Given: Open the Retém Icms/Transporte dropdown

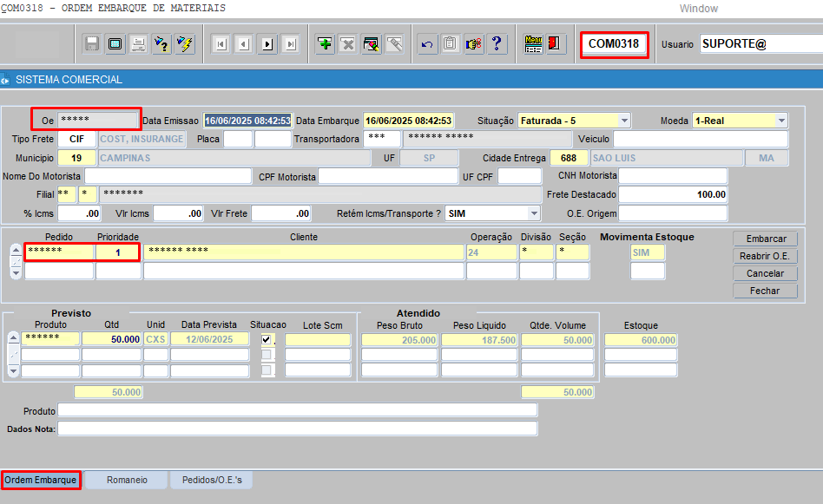Looking at the screenshot, I should pyautogui.click(x=533, y=213).
